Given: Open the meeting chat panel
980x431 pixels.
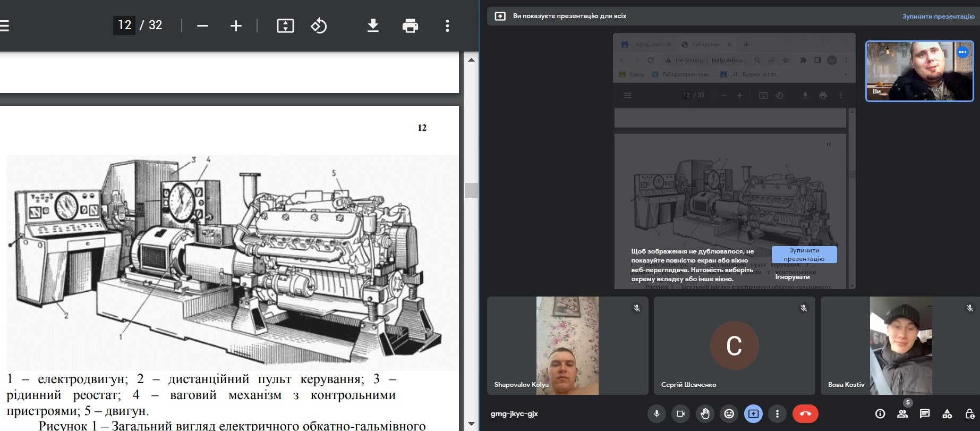Looking at the screenshot, I should click(x=925, y=413).
